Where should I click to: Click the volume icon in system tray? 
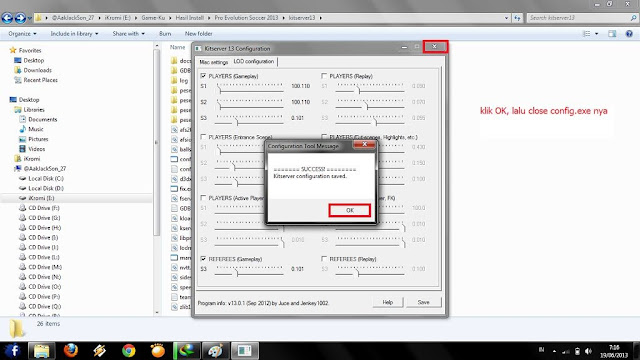(x=588, y=351)
